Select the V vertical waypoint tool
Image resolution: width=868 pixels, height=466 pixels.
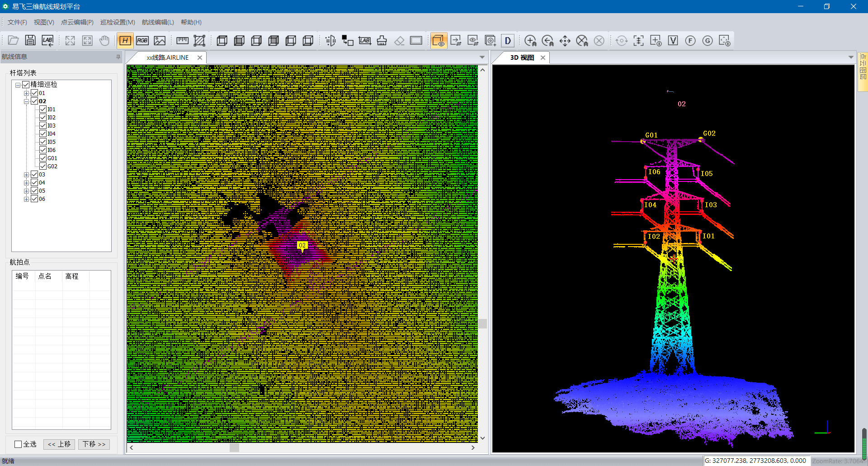tap(673, 40)
